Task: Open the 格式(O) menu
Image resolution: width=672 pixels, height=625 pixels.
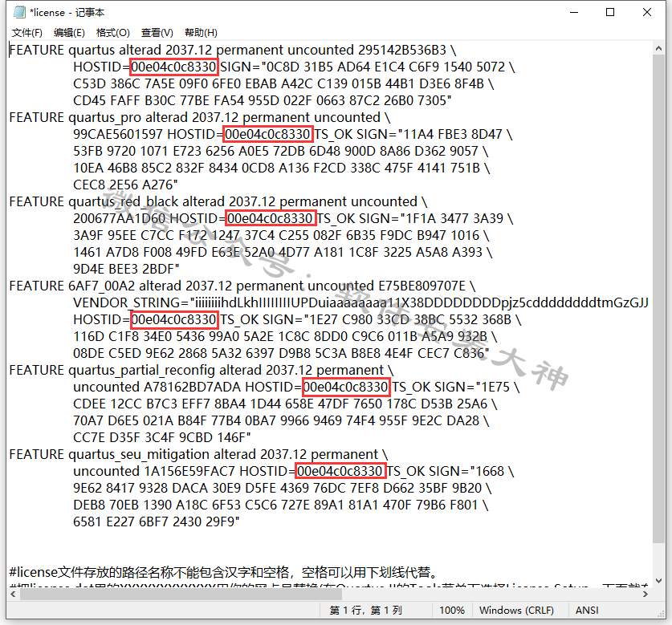Action: click(112, 33)
